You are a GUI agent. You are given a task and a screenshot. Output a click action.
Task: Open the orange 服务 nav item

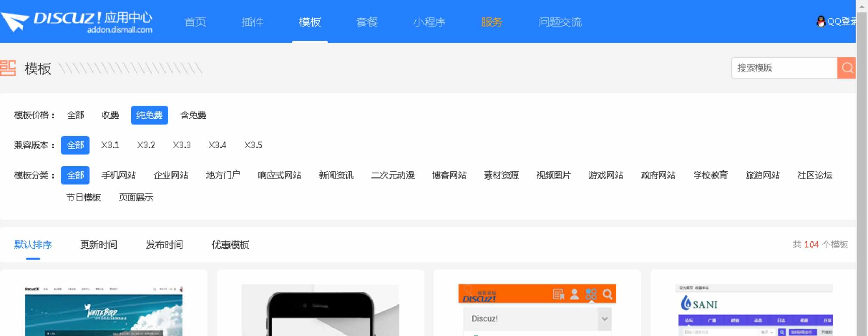[491, 22]
